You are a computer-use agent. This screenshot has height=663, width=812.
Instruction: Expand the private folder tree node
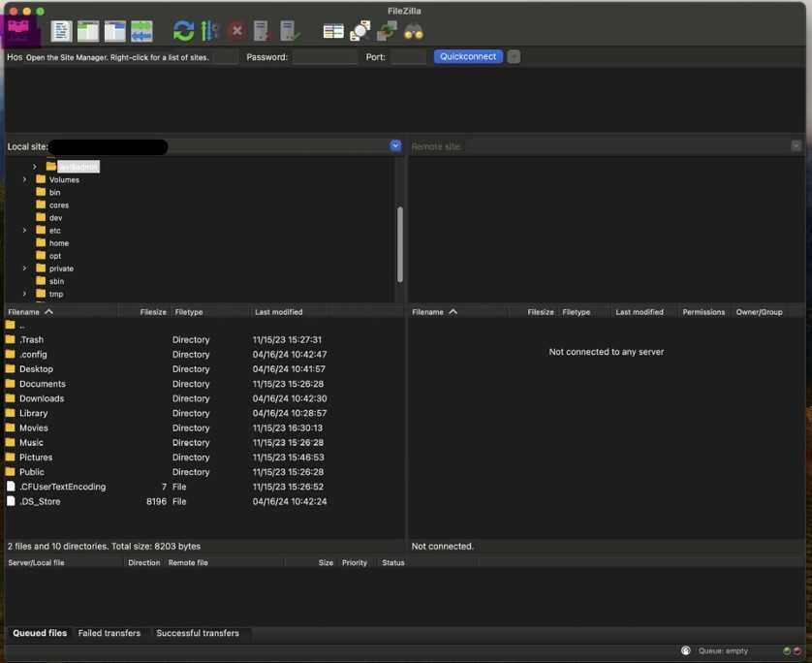tap(25, 268)
